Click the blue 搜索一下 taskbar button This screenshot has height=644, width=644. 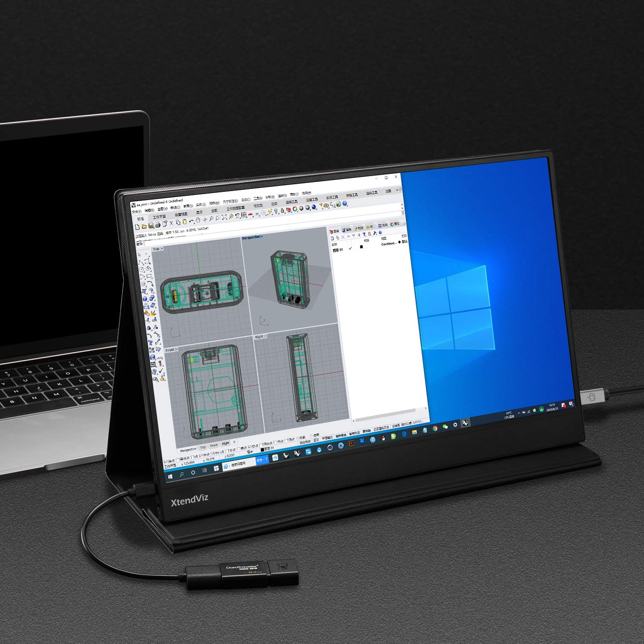[262, 460]
